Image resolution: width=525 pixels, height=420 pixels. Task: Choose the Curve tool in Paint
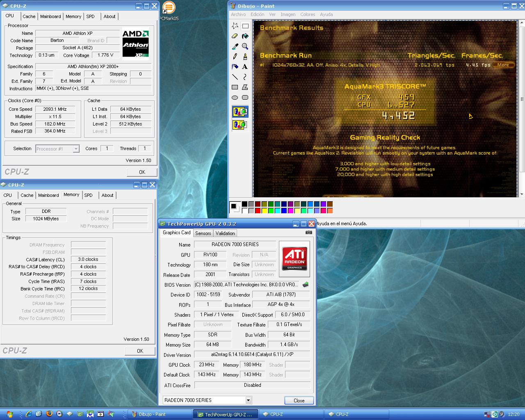pyautogui.click(x=245, y=77)
